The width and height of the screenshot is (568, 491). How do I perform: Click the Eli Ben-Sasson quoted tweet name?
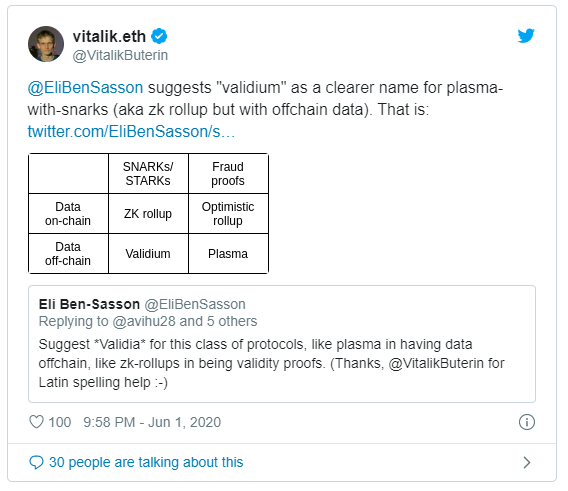[x=89, y=304]
